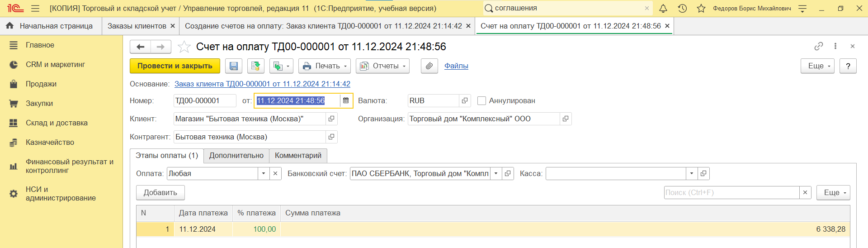Open history clock icon
The image size is (868, 248).
(x=682, y=8)
